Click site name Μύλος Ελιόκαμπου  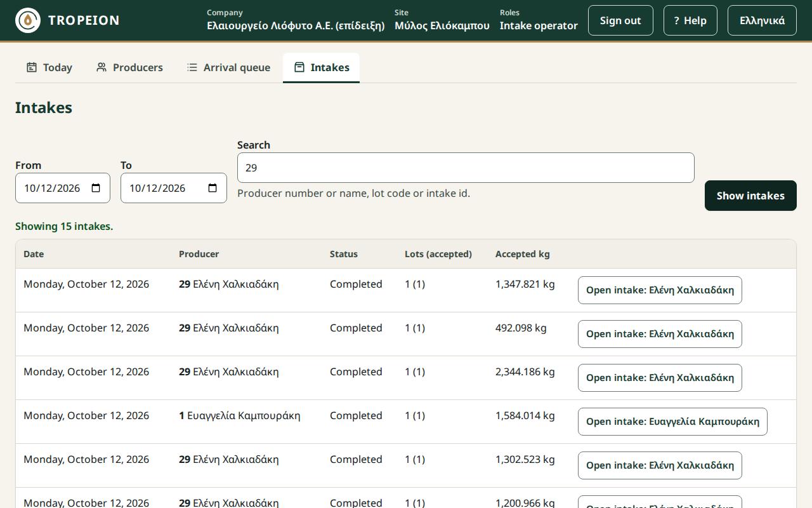pyautogui.click(x=442, y=26)
